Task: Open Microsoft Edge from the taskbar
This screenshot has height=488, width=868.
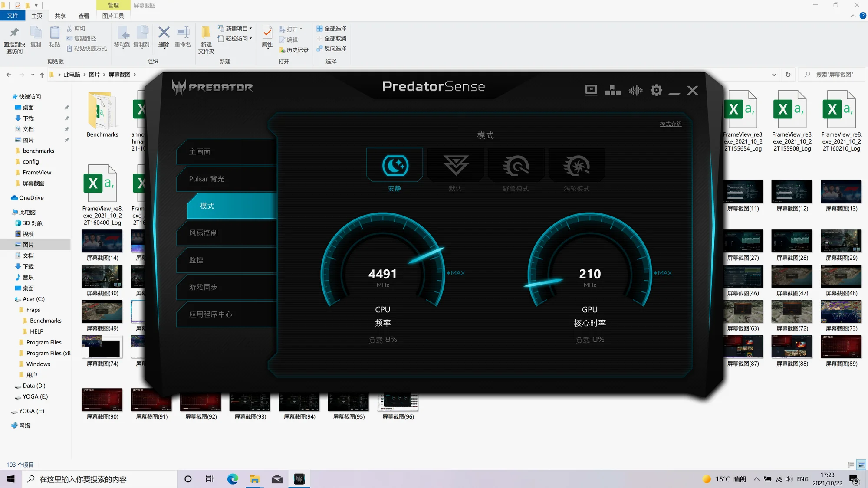Action: pos(233,479)
